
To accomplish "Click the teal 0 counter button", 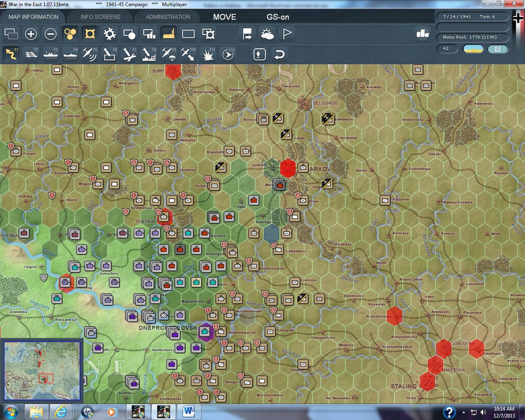I will [x=498, y=49].
